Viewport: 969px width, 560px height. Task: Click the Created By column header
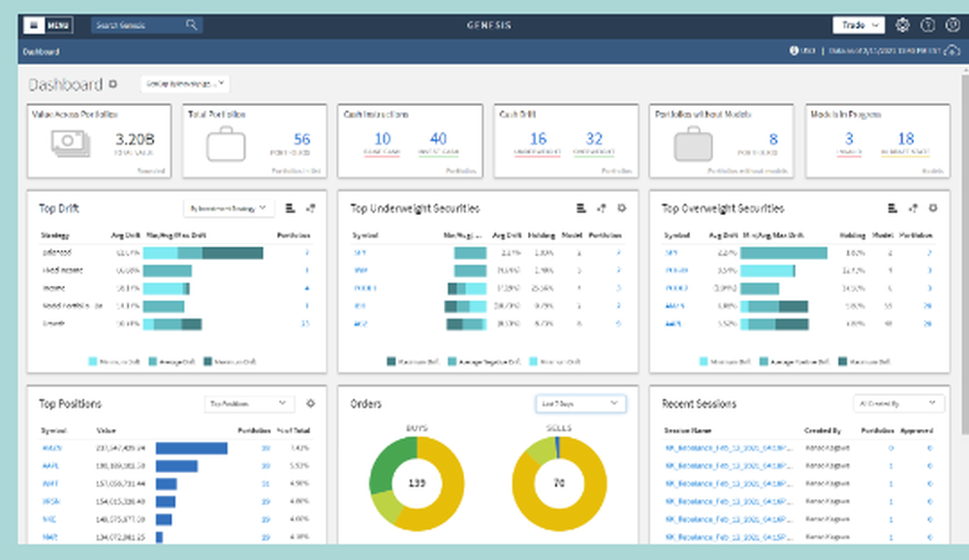[823, 431]
